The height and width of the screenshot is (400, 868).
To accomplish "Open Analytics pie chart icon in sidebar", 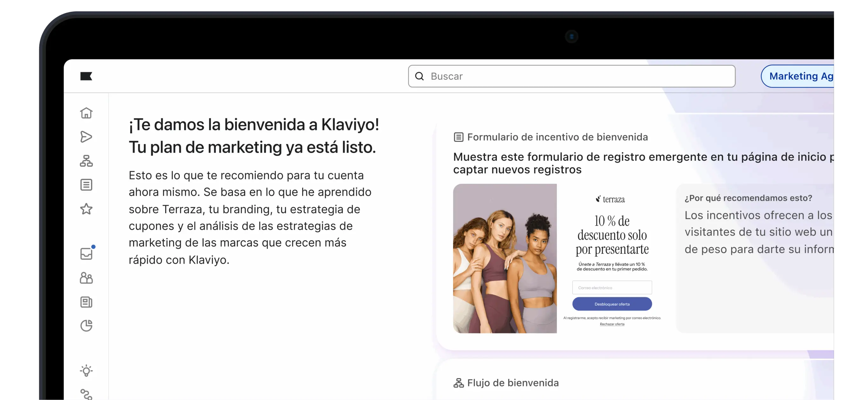I will click(x=86, y=326).
